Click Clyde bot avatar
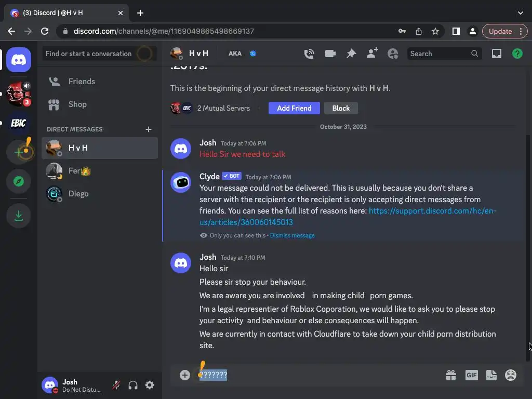 click(x=181, y=182)
